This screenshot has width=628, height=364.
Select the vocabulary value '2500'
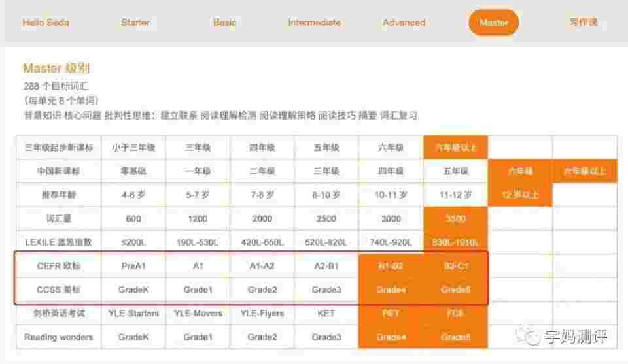(326, 218)
